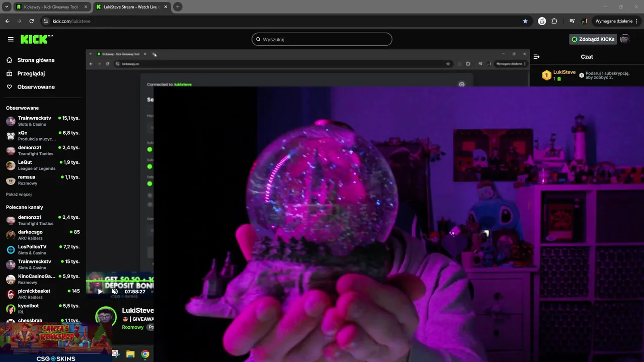The image size is (644, 362).
Task: Click the Chrome profile avatar
Action: (x=585, y=21)
